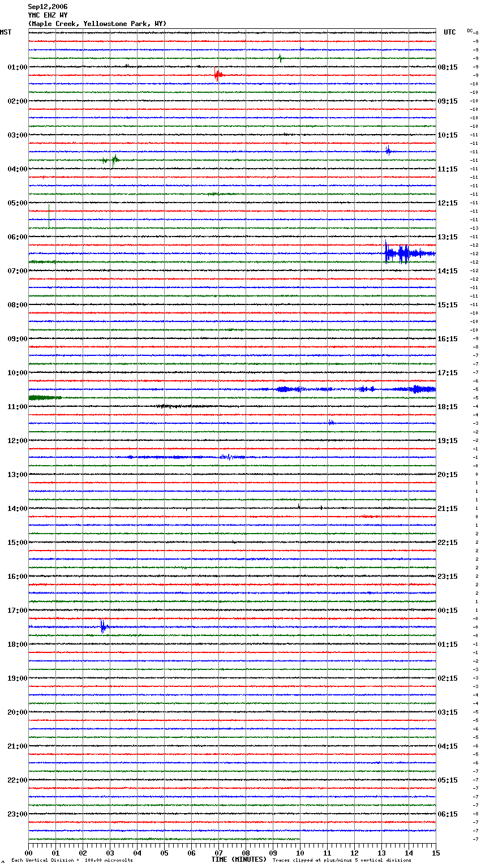Click minute 11 on the bottom time axis

point(327,853)
